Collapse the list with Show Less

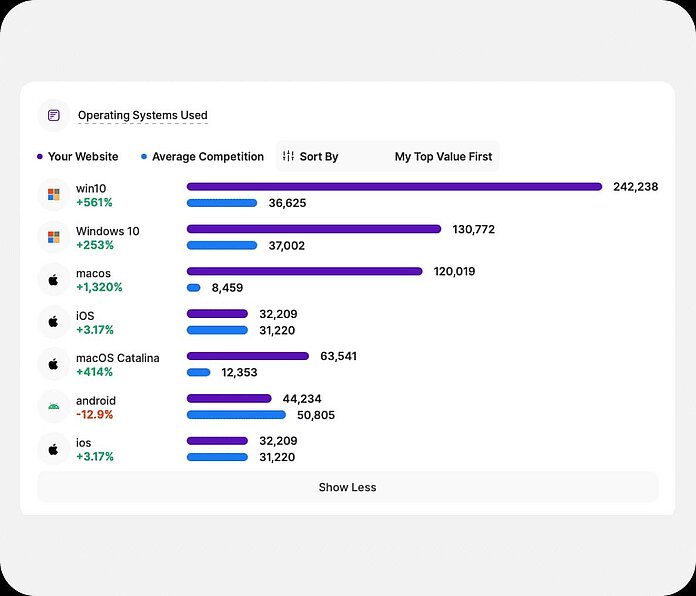click(347, 487)
